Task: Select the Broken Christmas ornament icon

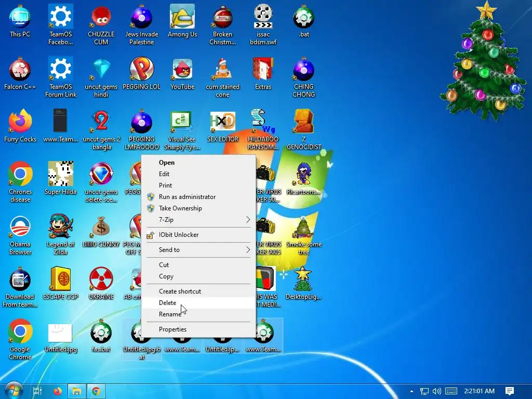Action: 222,24
